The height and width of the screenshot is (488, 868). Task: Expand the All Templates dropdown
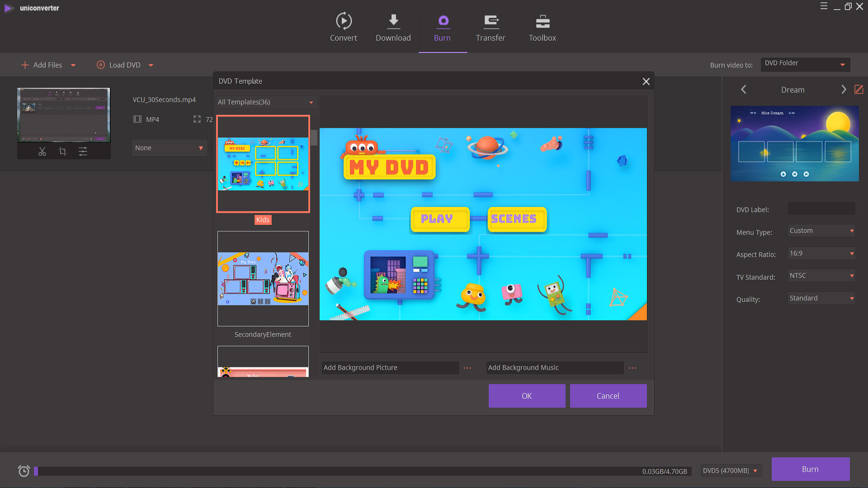click(x=264, y=101)
